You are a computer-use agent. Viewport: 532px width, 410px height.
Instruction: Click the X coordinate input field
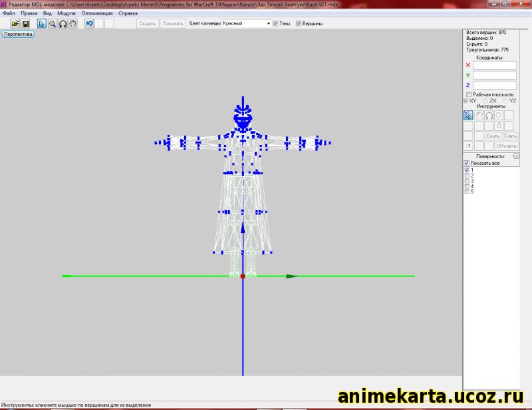[x=495, y=65]
